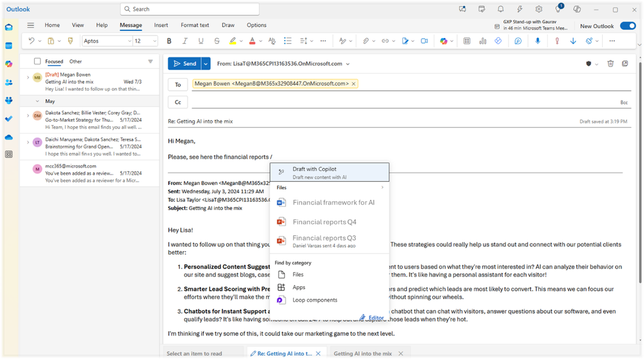Viewport: 644px width, 359px height.
Task: Open mcc365@microsoft.com reviewer email
Action: pos(90,173)
